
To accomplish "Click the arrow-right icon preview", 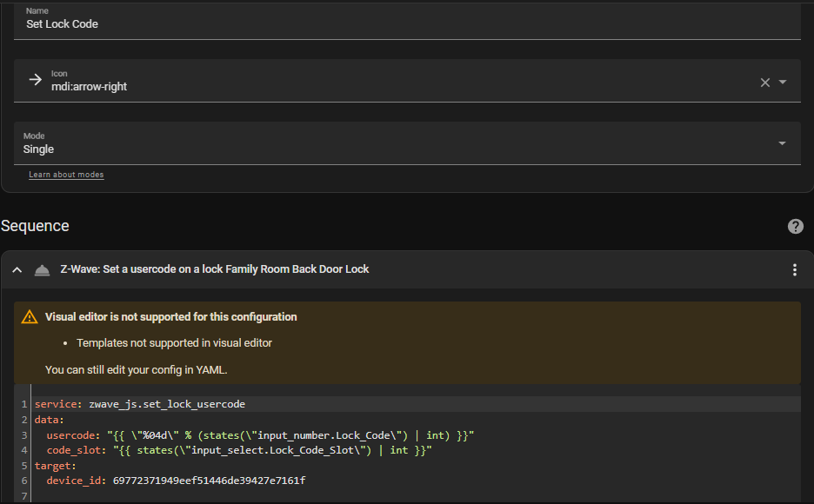I will point(35,80).
